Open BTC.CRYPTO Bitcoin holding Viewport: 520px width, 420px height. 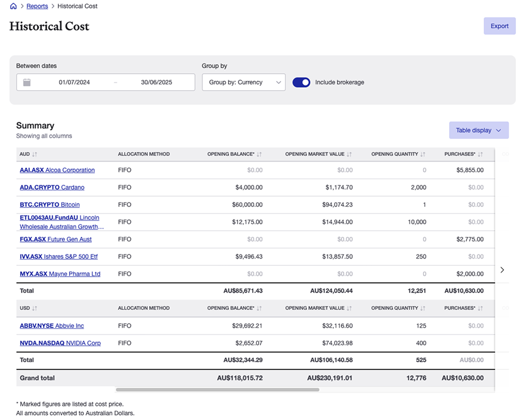[50, 205]
